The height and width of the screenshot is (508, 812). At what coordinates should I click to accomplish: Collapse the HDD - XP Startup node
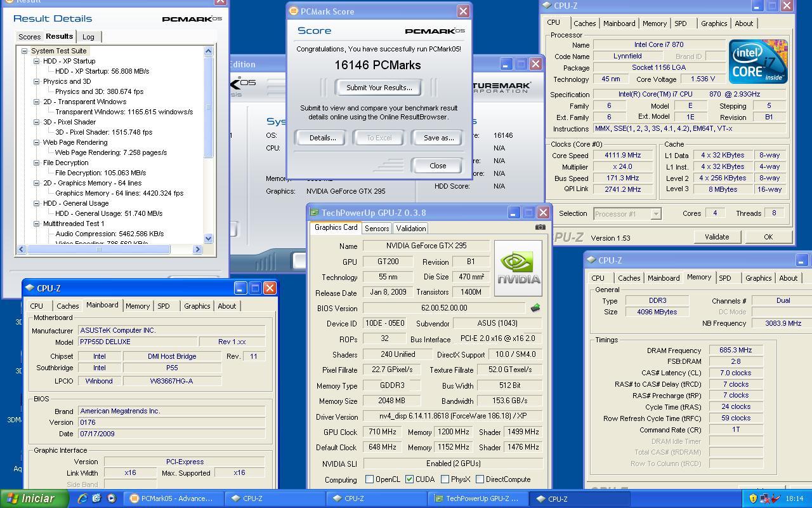37,61
